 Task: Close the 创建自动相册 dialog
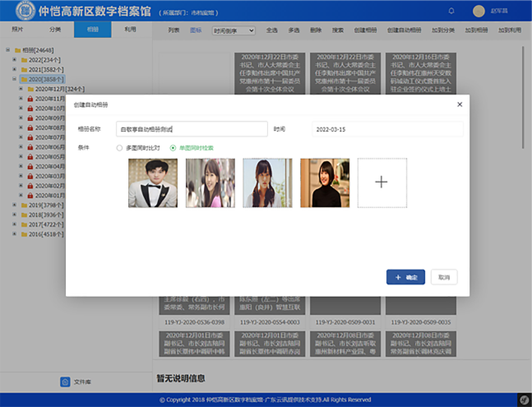[460, 104]
